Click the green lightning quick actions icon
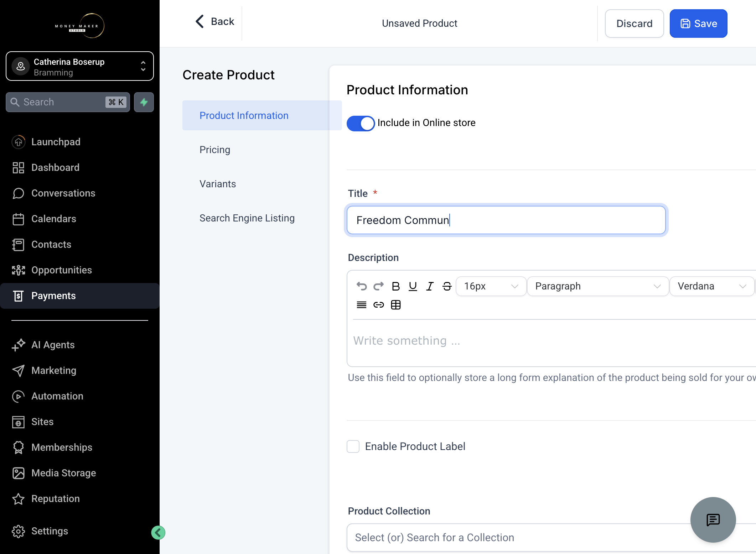Screen dimensions: 756x554 pyautogui.click(x=144, y=102)
